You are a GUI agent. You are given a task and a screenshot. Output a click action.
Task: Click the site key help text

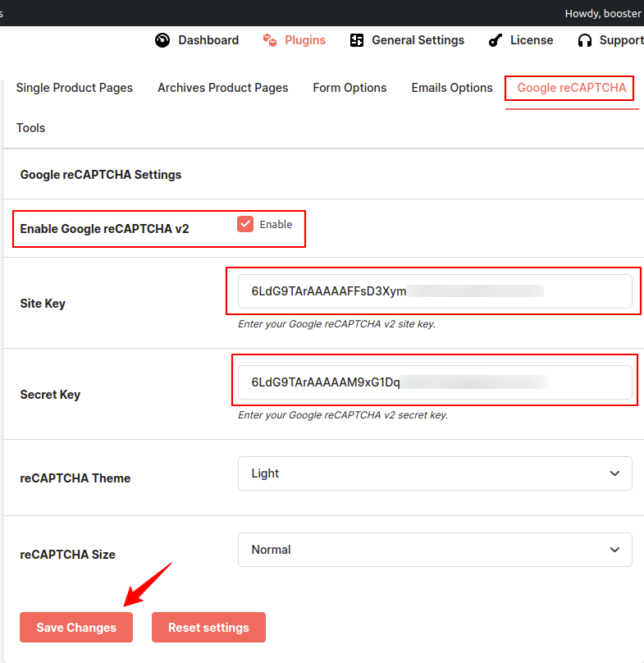point(336,324)
